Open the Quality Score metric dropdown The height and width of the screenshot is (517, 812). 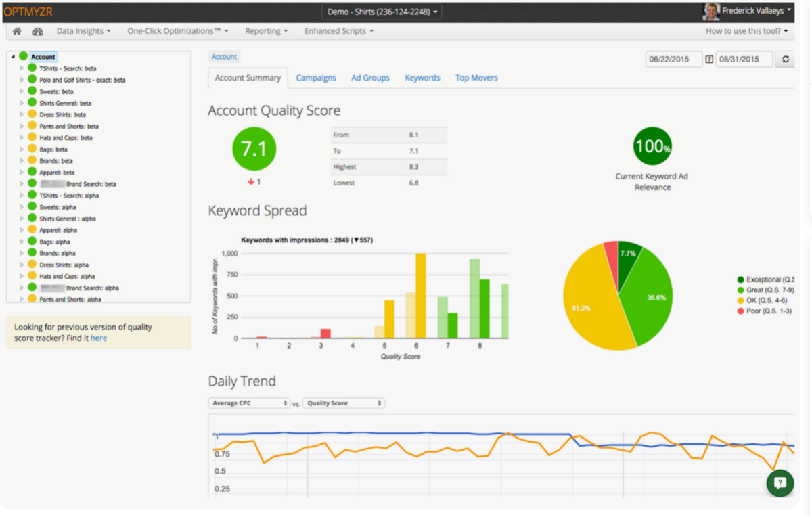343,403
